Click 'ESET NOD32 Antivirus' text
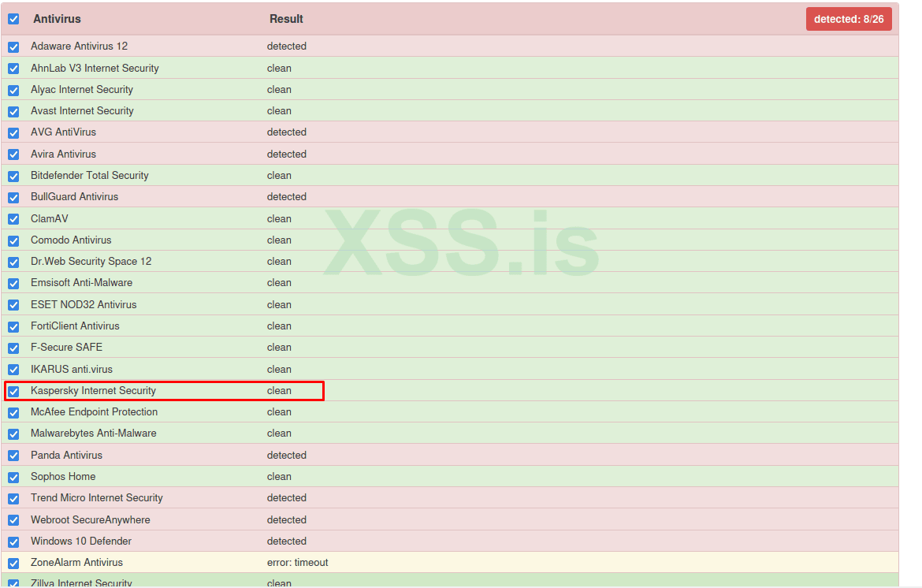This screenshot has height=588, width=922. pos(84,304)
